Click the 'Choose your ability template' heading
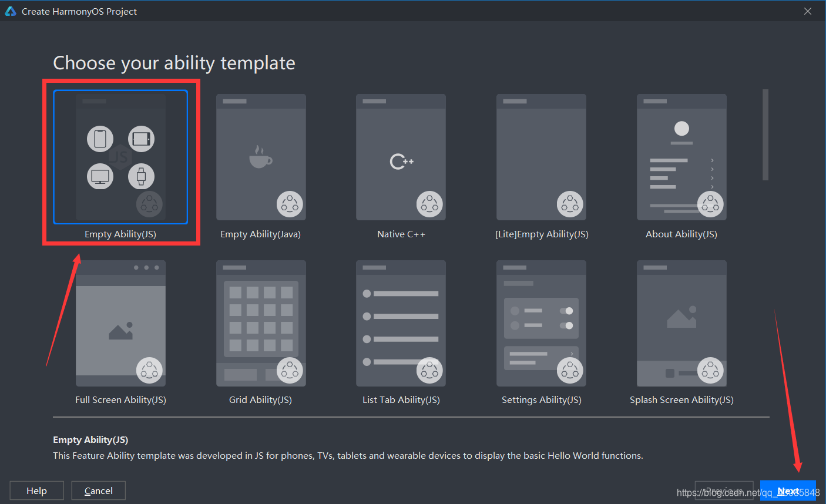This screenshot has width=826, height=504. click(x=174, y=63)
